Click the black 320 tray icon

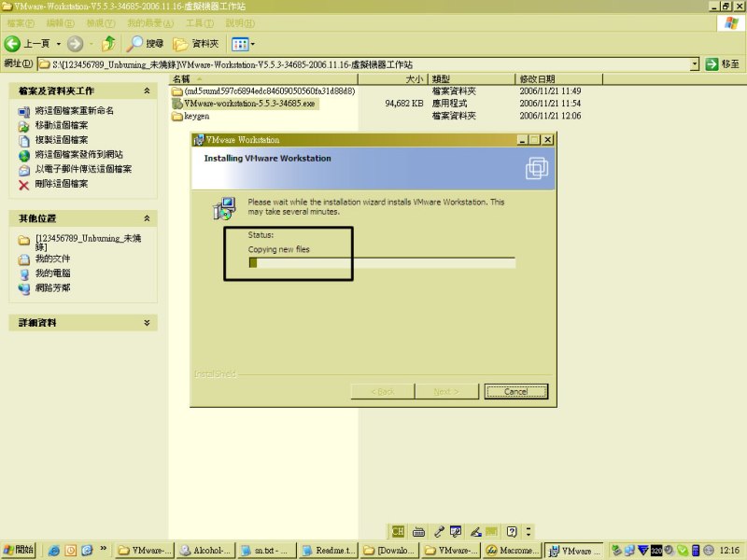pyautogui.click(x=656, y=551)
